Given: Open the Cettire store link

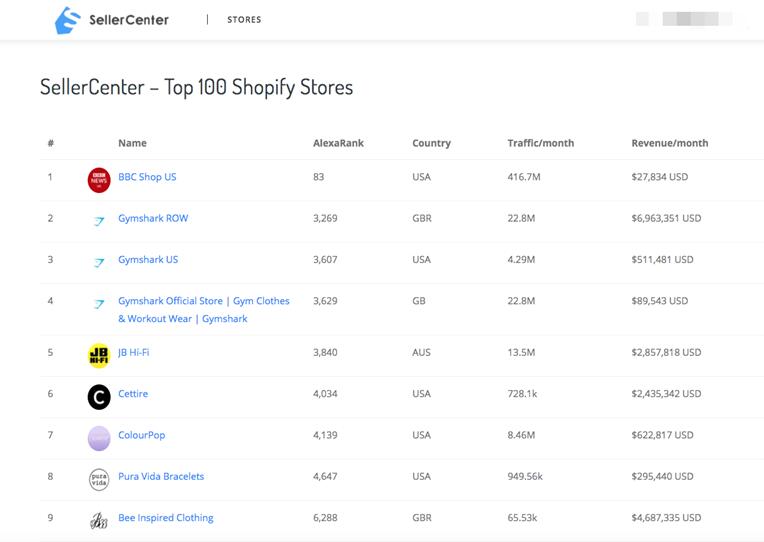Looking at the screenshot, I should (x=133, y=394).
